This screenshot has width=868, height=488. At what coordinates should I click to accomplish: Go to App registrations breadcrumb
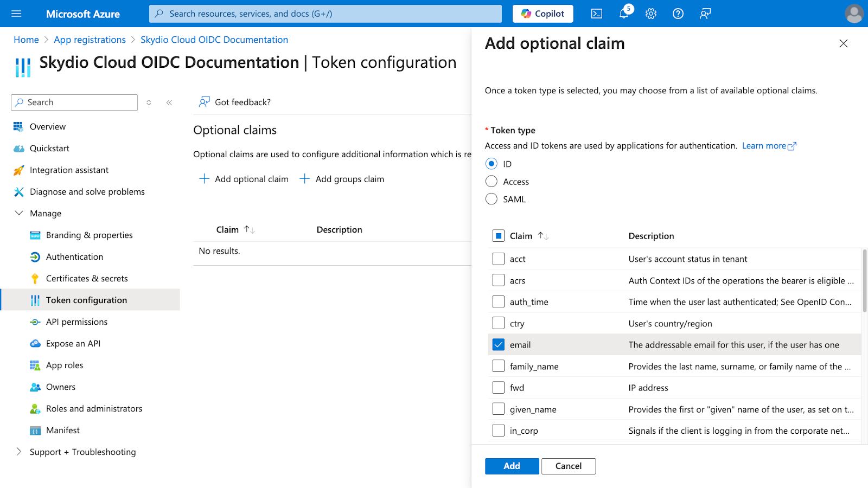click(90, 40)
